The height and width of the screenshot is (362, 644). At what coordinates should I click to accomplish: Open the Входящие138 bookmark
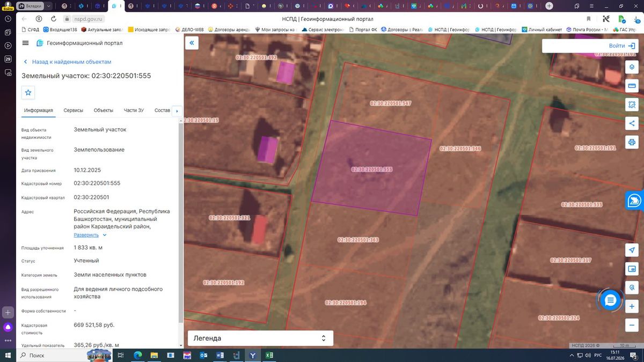(x=60, y=29)
